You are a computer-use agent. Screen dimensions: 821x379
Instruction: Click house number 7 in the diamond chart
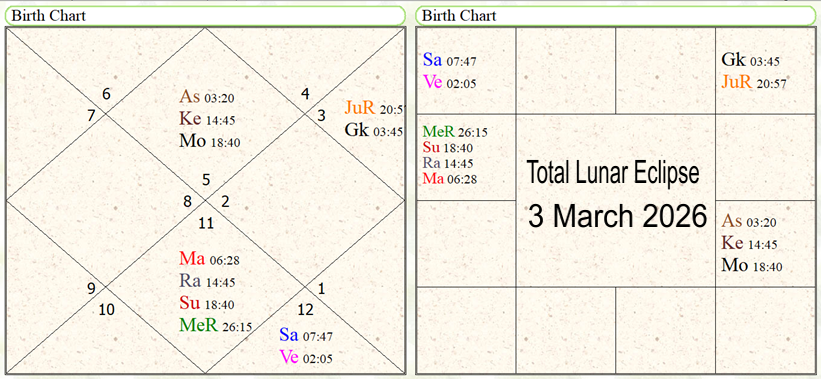[x=91, y=115]
